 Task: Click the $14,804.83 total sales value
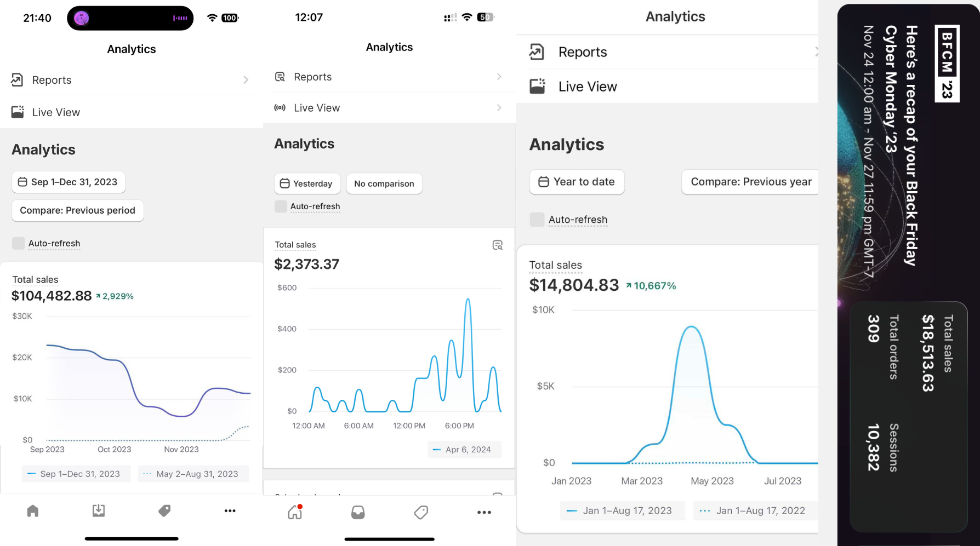[574, 285]
